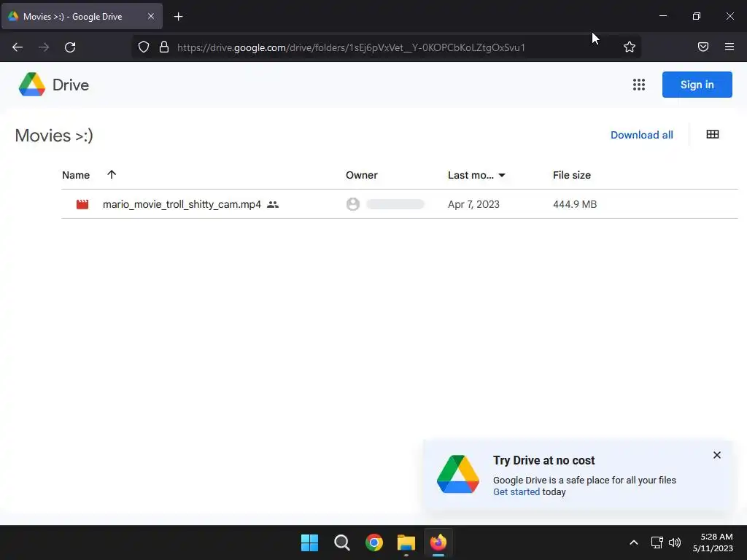Click the blurred owner name

[395, 204]
